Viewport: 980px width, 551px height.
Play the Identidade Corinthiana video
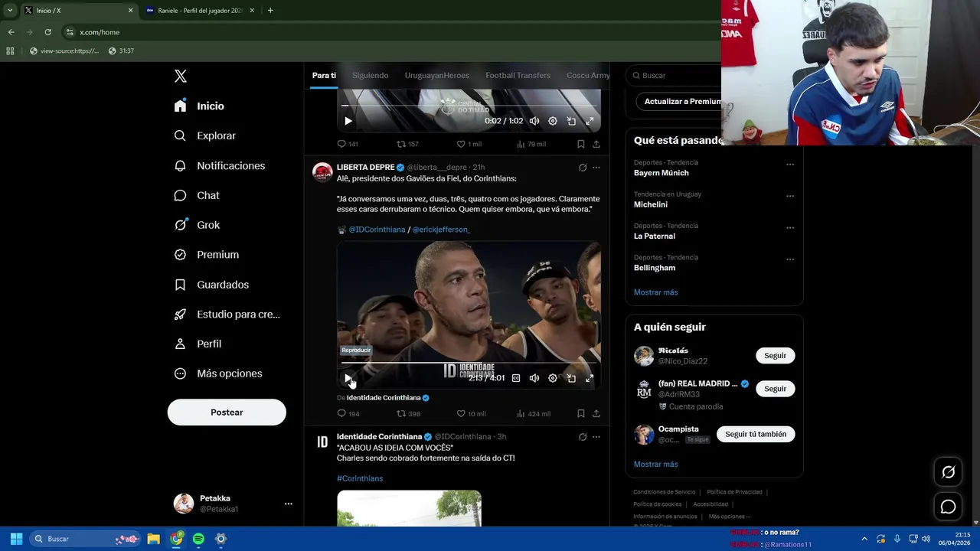coord(348,378)
